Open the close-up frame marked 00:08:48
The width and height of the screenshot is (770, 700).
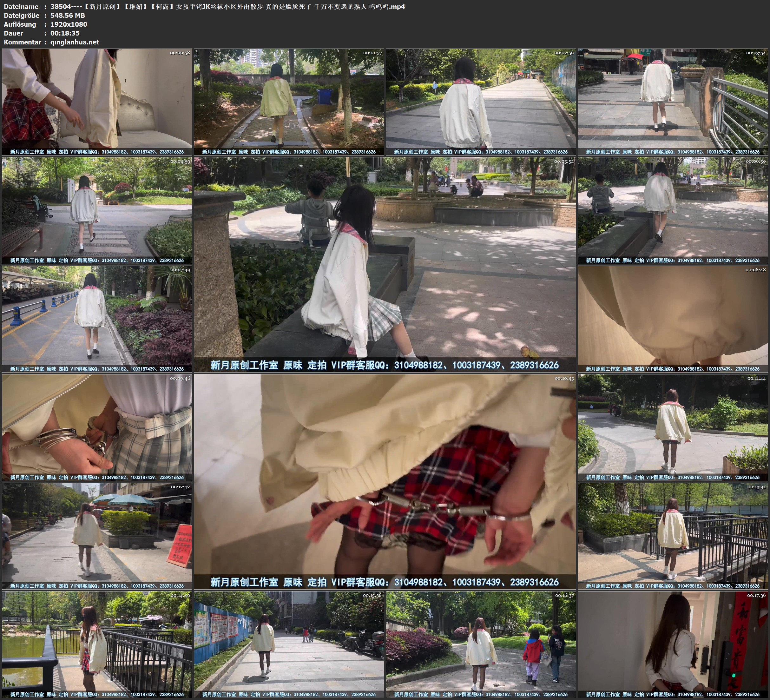pos(673,319)
